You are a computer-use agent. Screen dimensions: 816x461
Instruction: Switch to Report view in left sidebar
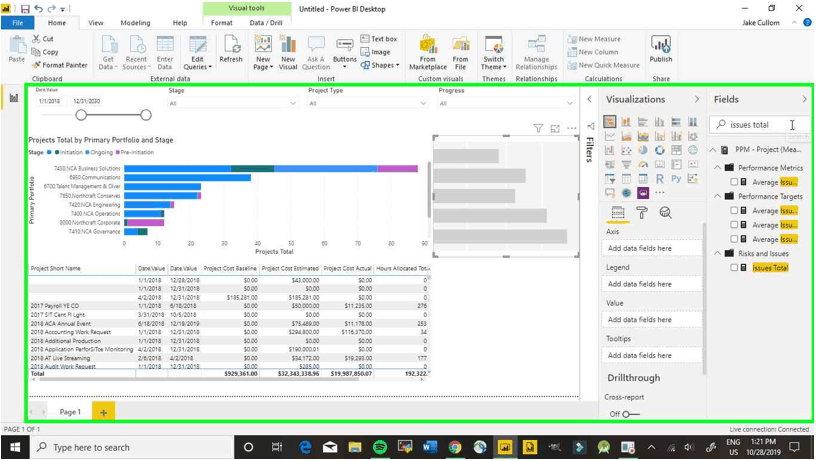(14, 98)
